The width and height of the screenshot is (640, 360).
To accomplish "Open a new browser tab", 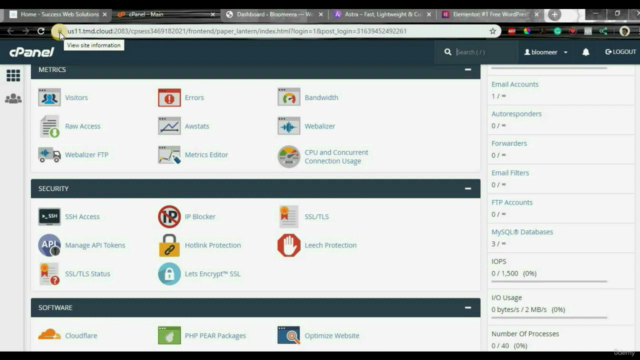I will [x=554, y=15].
